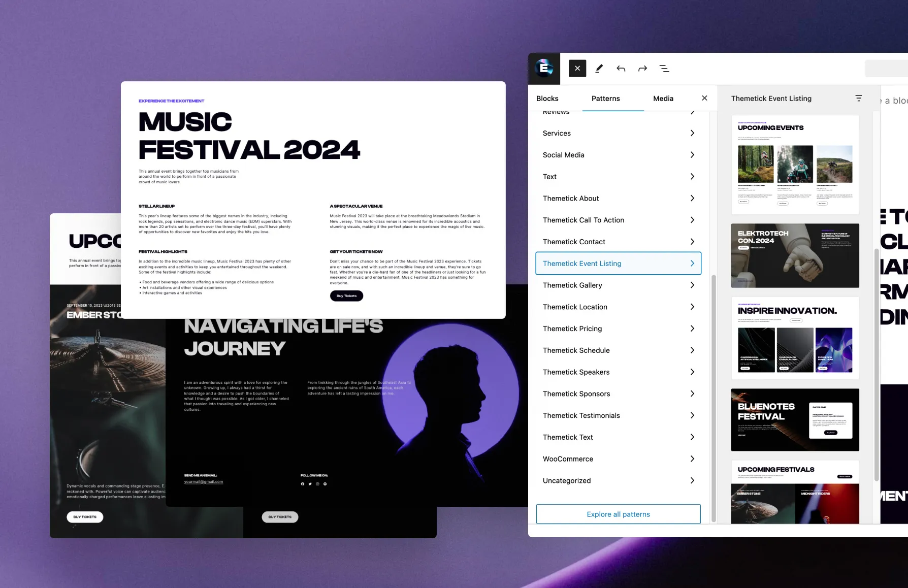Viewport: 908px width, 588px height.
Task: Click the Redo arrow icon
Action: pos(642,69)
